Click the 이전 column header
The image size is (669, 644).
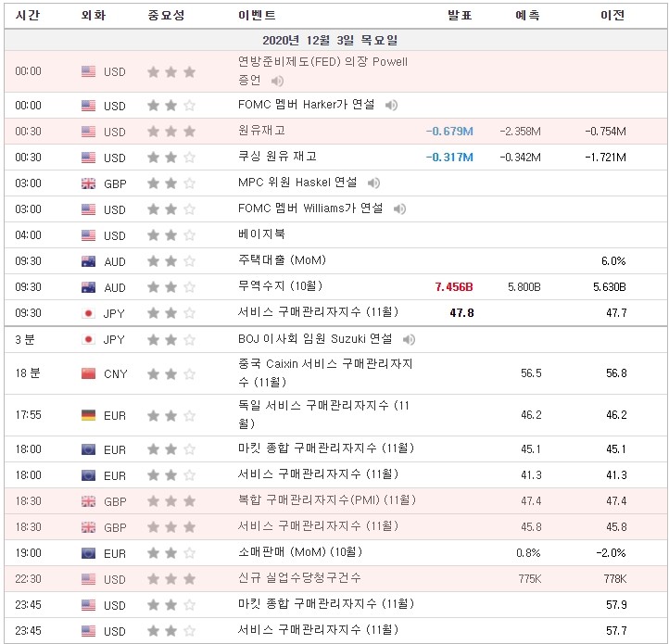612,16
